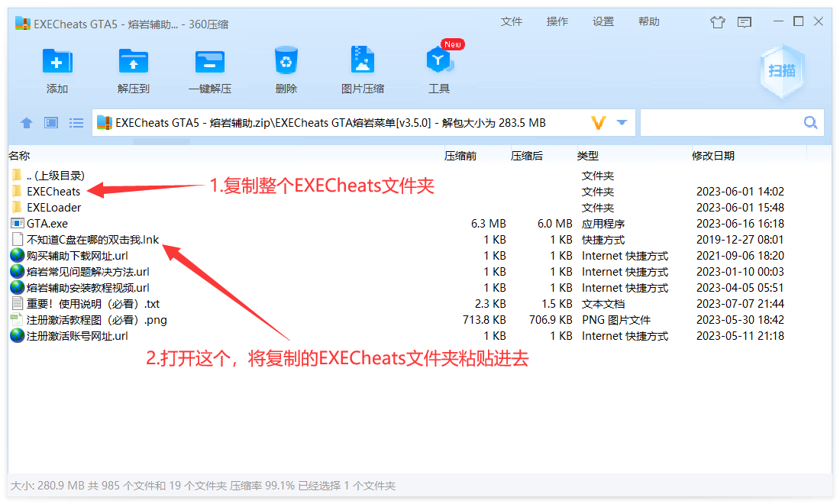840x504 pixels.
Task: Go up one directory level arrow
Action: point(27,123)
